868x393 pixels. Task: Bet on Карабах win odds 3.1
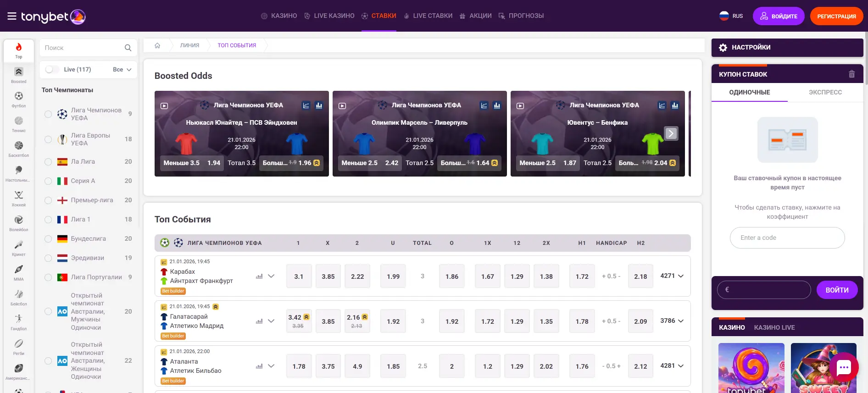point(299,277)
